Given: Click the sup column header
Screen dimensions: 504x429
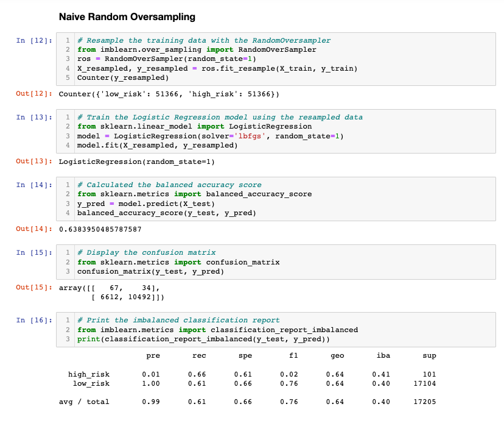Looking at the screenshot, I should 429,356.
